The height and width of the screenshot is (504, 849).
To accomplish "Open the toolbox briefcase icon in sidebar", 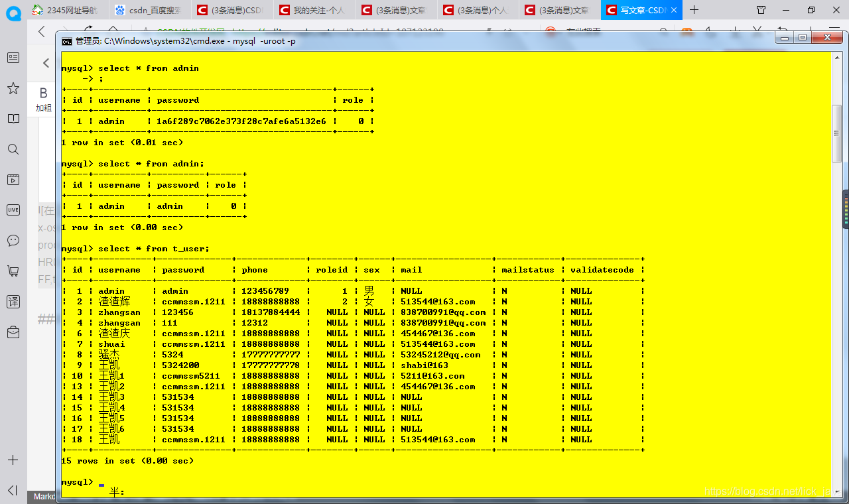I will click(x=13, y=332).
